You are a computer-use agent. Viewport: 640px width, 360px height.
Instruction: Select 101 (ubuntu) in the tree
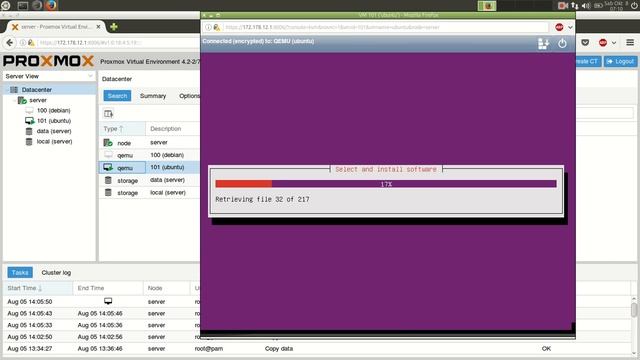tap(54, 121)
